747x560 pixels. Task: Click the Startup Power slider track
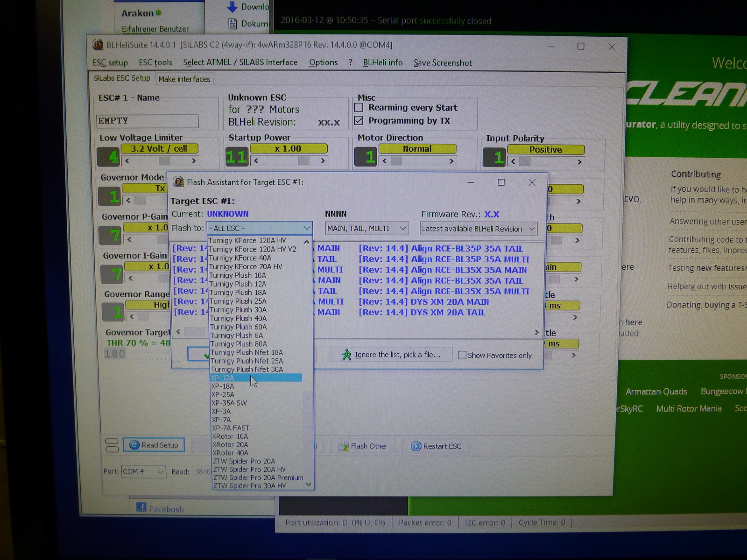[x=289, y=161]
